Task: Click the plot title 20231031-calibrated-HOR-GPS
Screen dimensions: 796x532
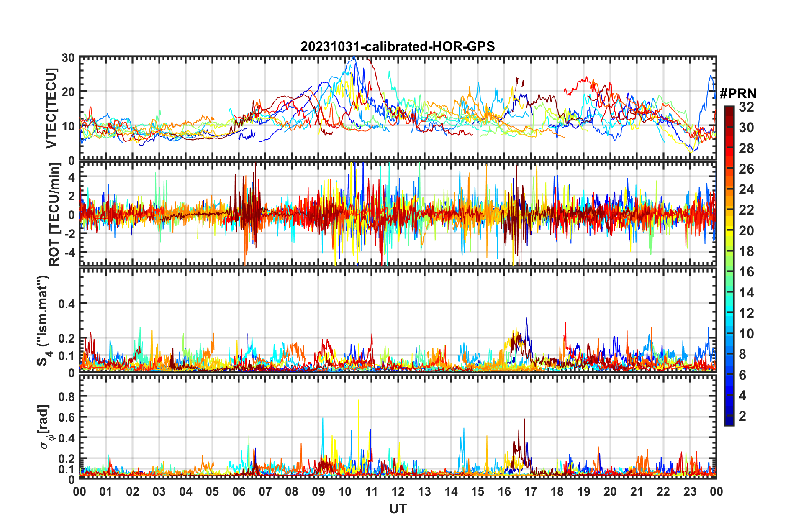Action: 398,46
